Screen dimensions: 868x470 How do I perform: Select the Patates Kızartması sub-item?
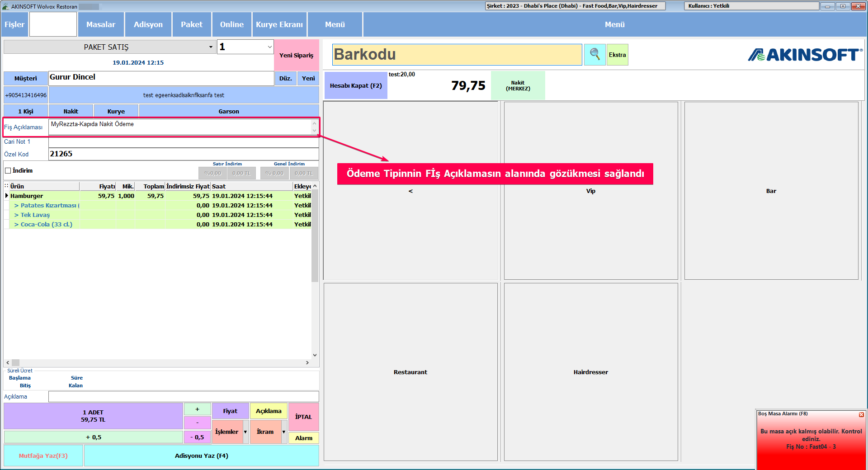coord(158,205)
